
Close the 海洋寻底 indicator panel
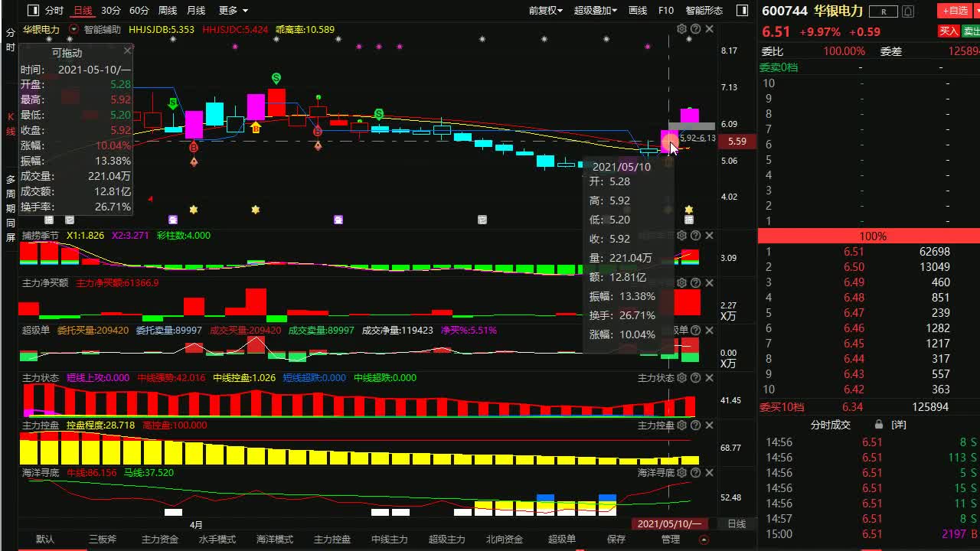pyautogui.click(x=709, y=473)
